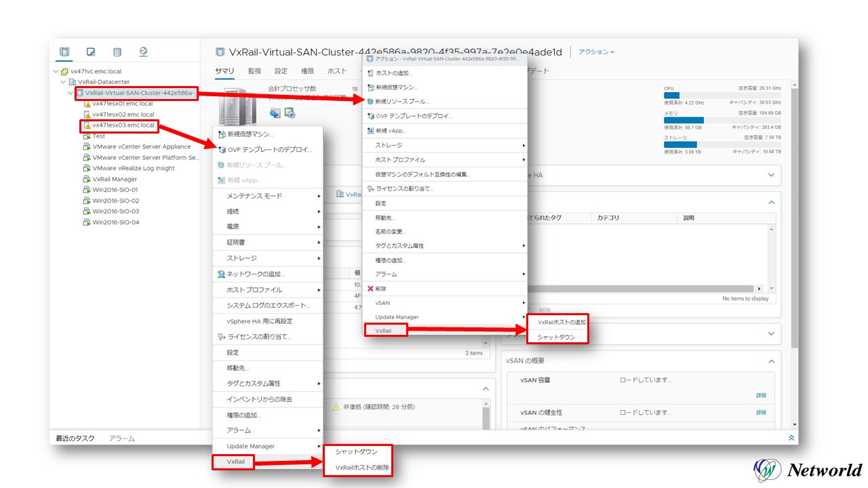Open the 証明書 submenu in host menu
The height and width of the screenshot is (488, 868).
pyautogui.click(x=268, y=242)
